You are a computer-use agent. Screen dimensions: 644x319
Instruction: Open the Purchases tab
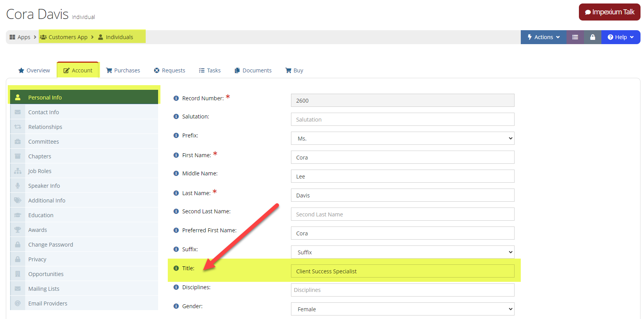coord(123,70)
